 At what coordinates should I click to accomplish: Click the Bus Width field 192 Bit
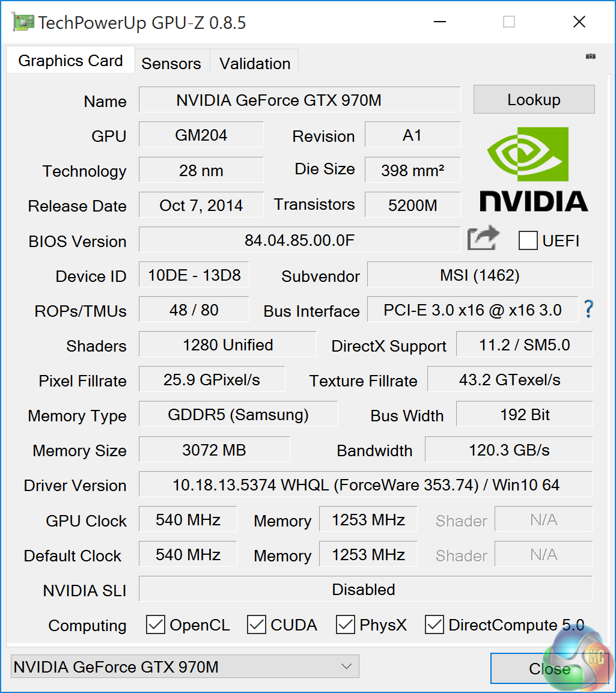click(524, 414)
